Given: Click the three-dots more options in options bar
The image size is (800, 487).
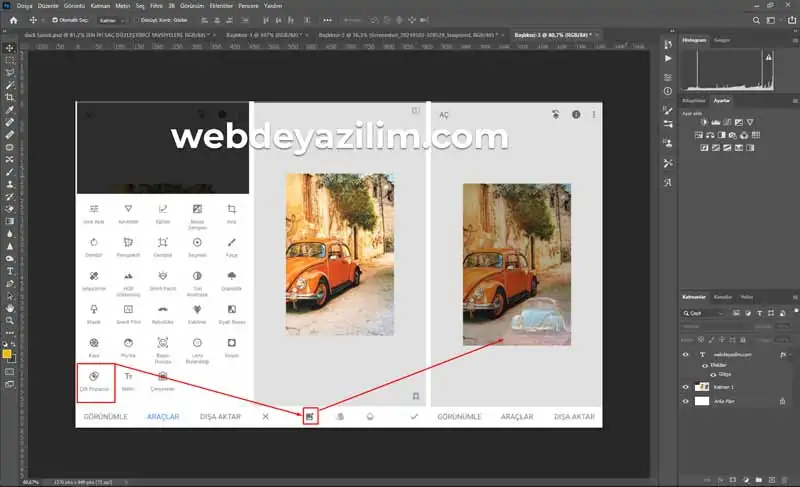Looking at the screenshot, I should (x=327, y=20).
